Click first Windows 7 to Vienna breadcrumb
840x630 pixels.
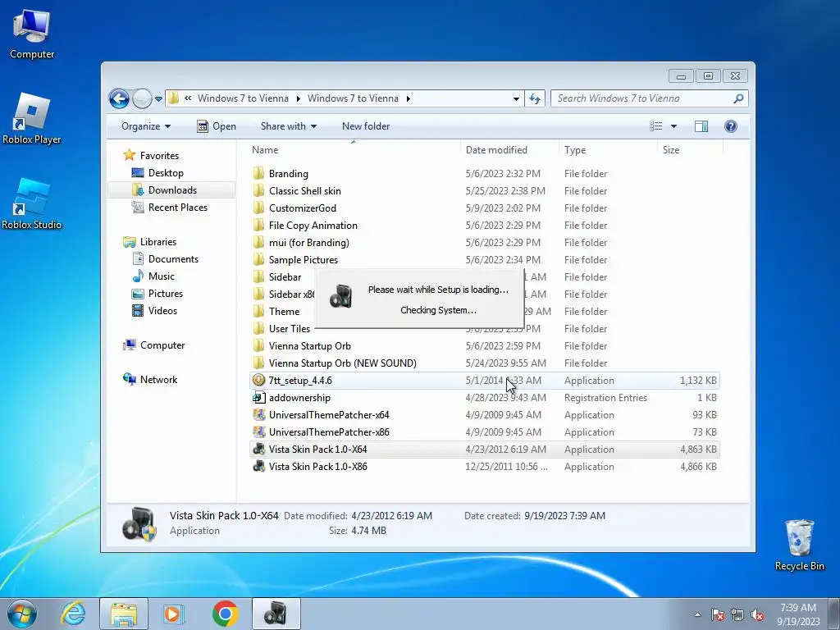[243, 98]
